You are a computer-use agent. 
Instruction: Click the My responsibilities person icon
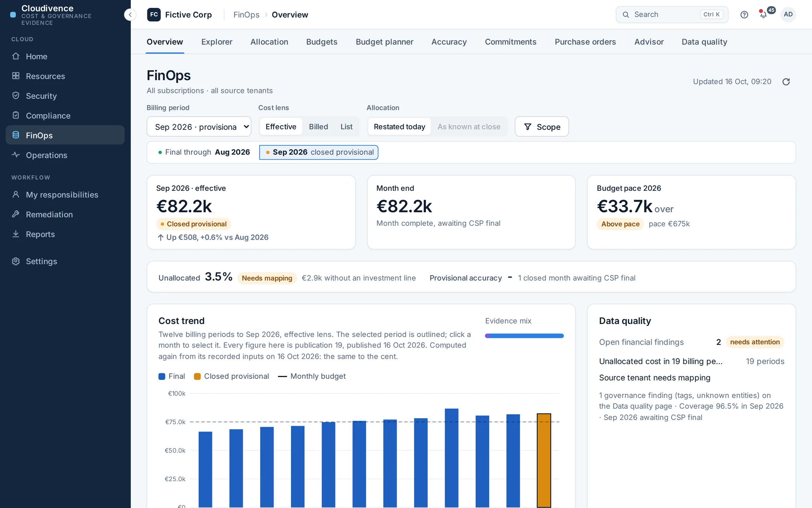[16, 195]
